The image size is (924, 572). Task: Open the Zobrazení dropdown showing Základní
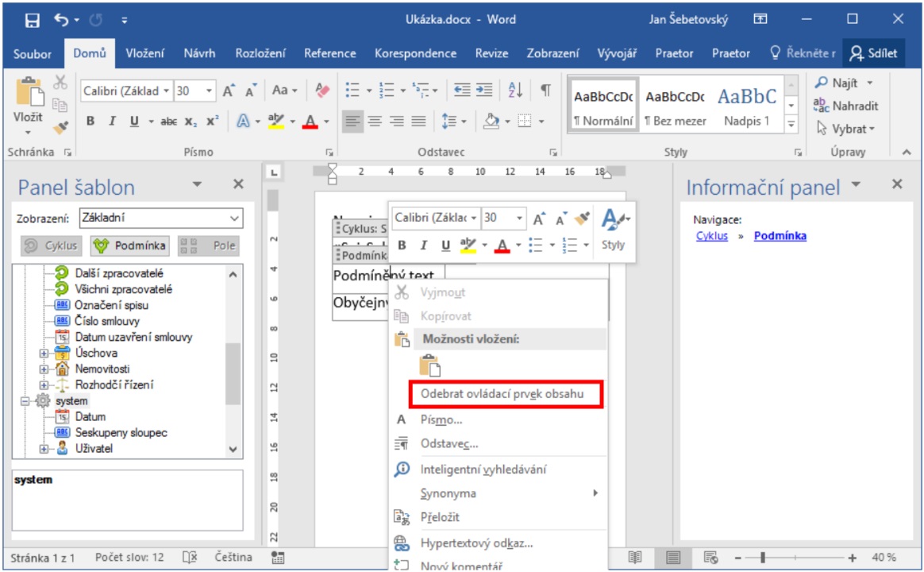pyautogui.click(x=160, y=218)
